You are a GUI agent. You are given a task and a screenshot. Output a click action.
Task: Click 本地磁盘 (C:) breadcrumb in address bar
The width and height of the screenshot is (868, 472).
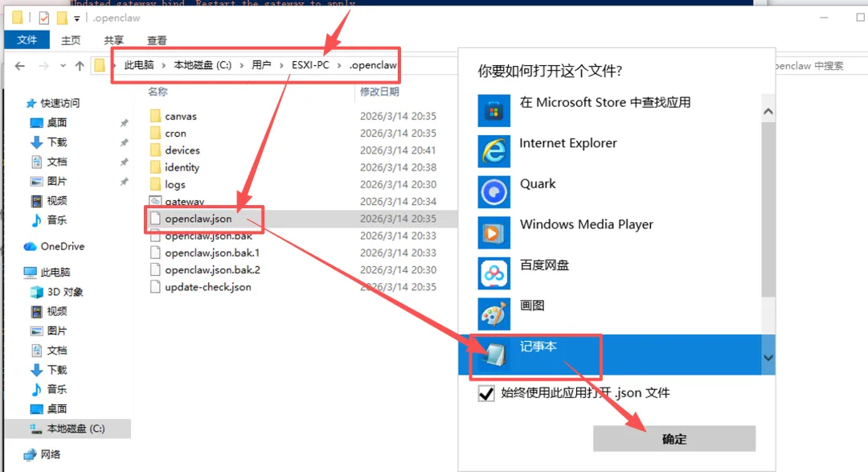203,65
